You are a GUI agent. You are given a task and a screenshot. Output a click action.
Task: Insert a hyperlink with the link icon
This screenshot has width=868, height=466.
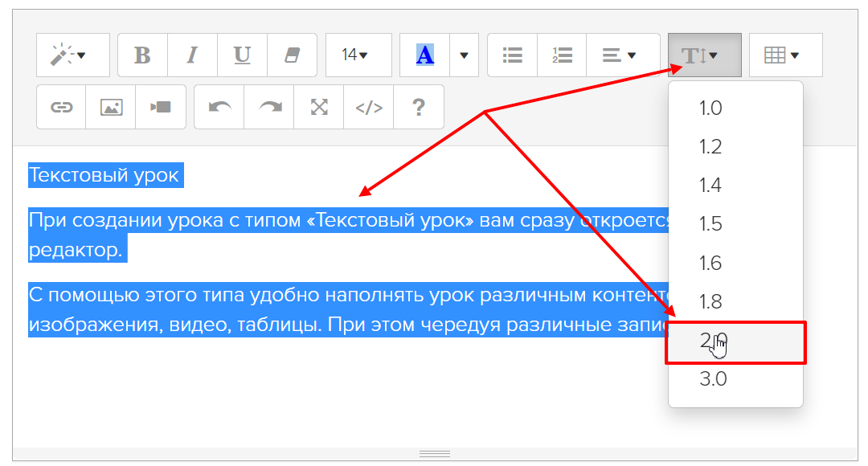[62, 107]
